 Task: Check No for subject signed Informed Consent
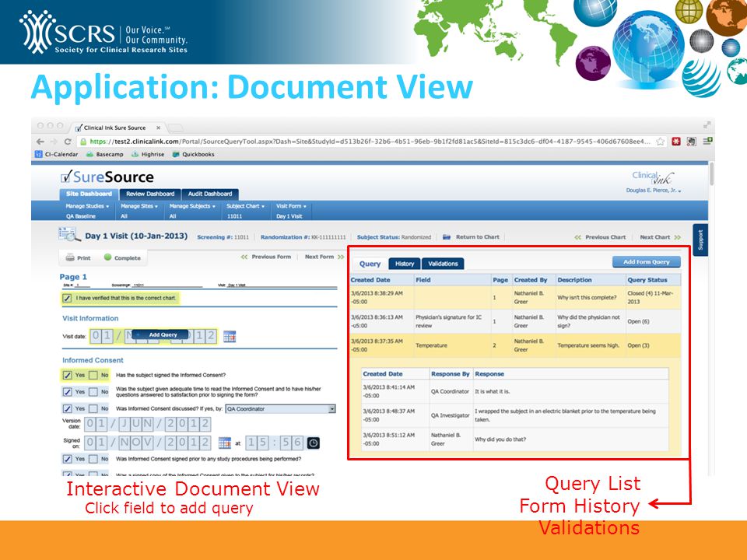93,375
